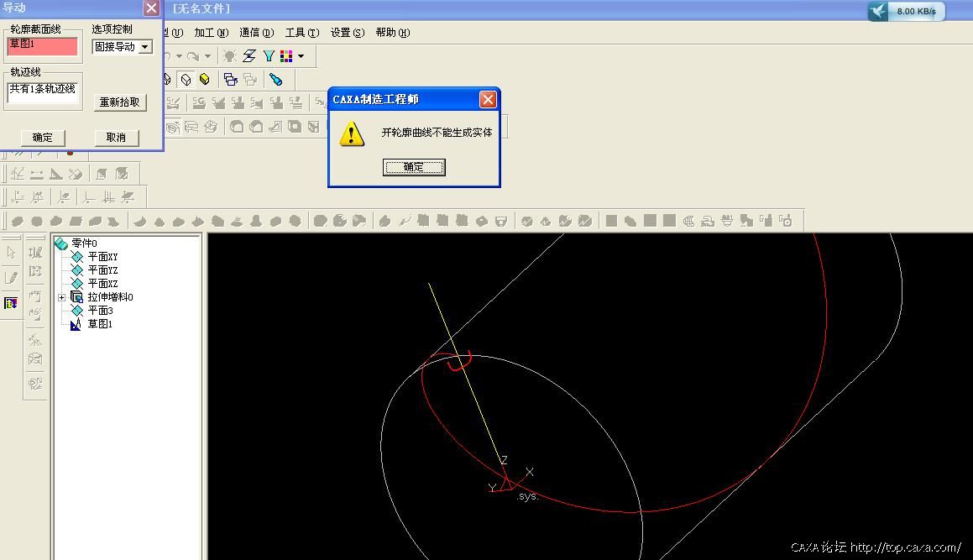
Task: Click the colored layers icon in left sidebar
Action: (x=11, y=303)
